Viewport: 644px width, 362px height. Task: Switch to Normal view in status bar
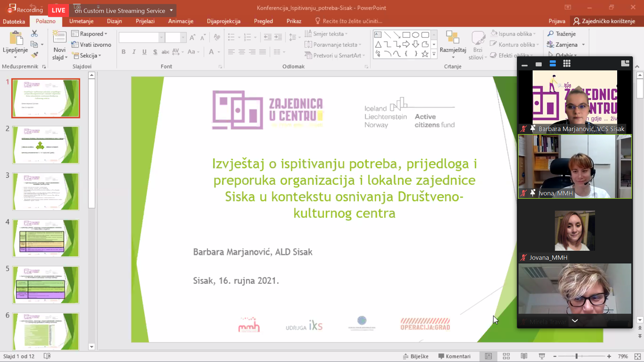[x=488, y=356]
